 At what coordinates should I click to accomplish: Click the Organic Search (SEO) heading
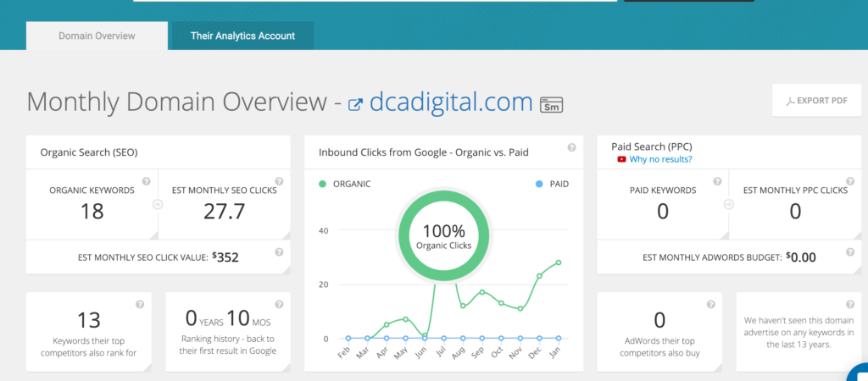[88, 152]
